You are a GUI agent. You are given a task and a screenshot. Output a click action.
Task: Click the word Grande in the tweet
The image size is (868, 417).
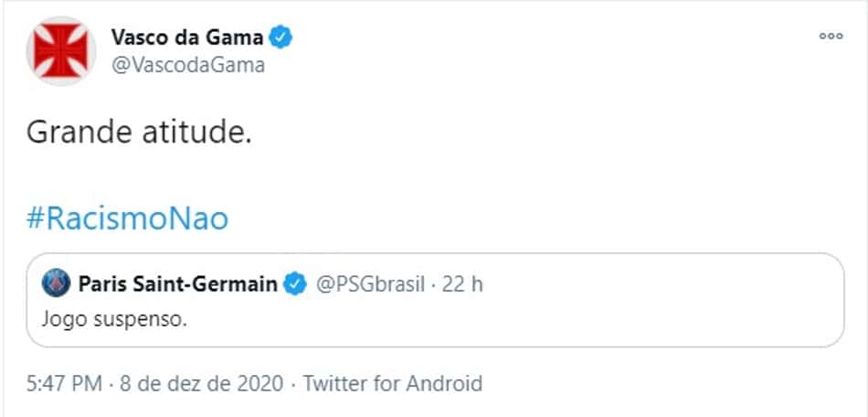(x=79, y=134)
